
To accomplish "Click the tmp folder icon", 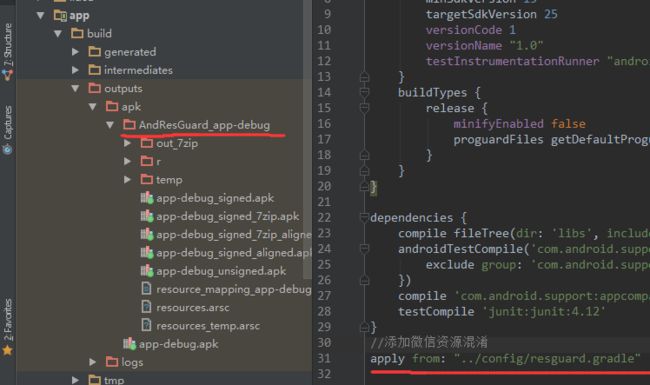I will (95, 380).
